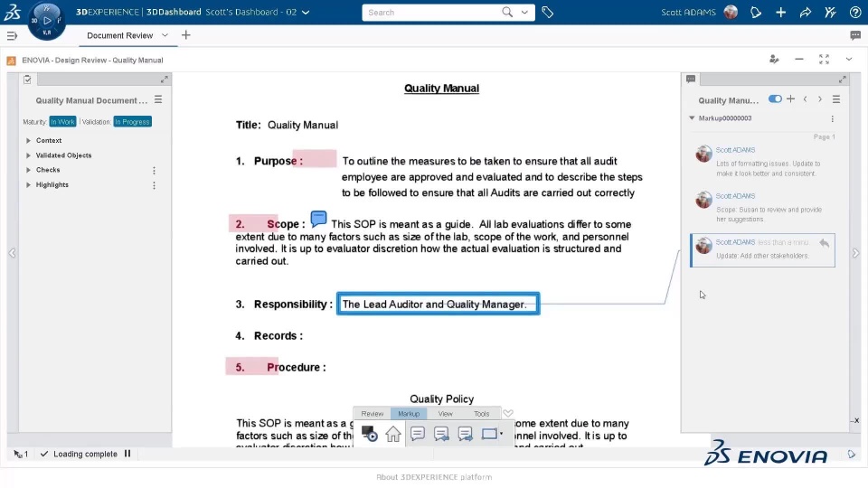
Task: Click the share arrow icon in the top bar
Action: tap(806, 12)
